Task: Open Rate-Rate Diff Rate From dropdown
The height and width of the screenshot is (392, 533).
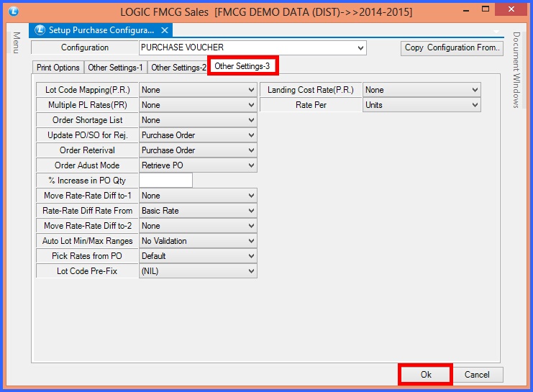Action: point(198,211)
